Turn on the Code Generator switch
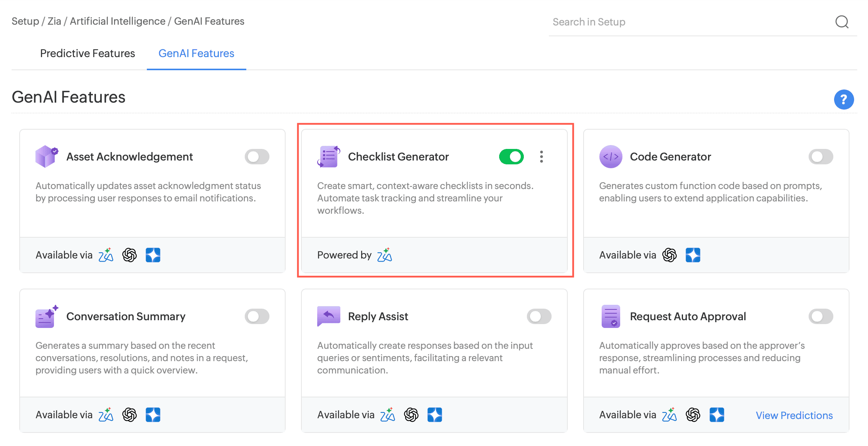 click(821, 157)
